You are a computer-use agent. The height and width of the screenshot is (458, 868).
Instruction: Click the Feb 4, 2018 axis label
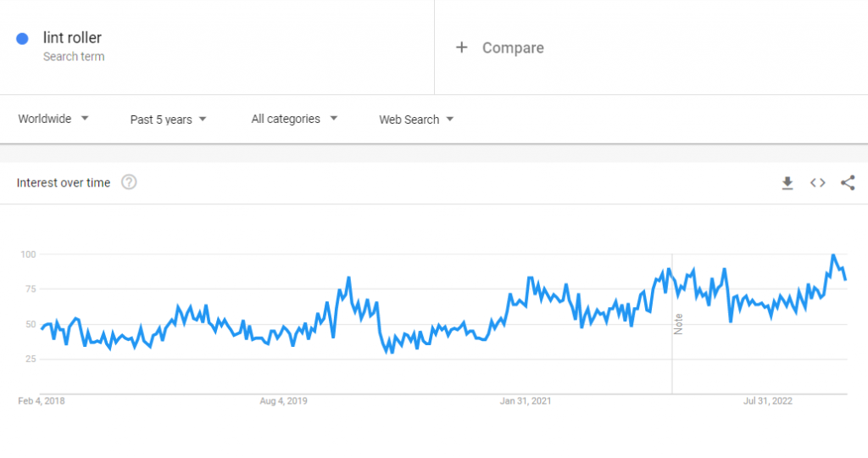coord(41,401)
